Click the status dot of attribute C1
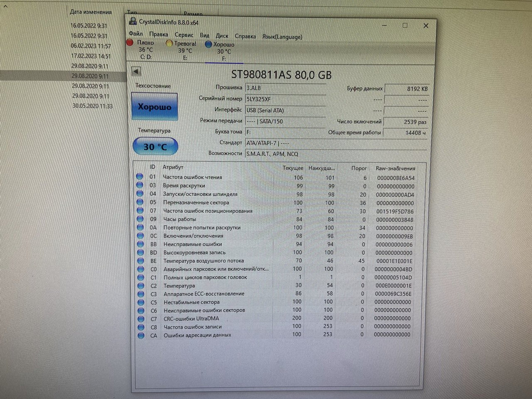Viewport: 532px width, 399px height. tap(141, 277)
